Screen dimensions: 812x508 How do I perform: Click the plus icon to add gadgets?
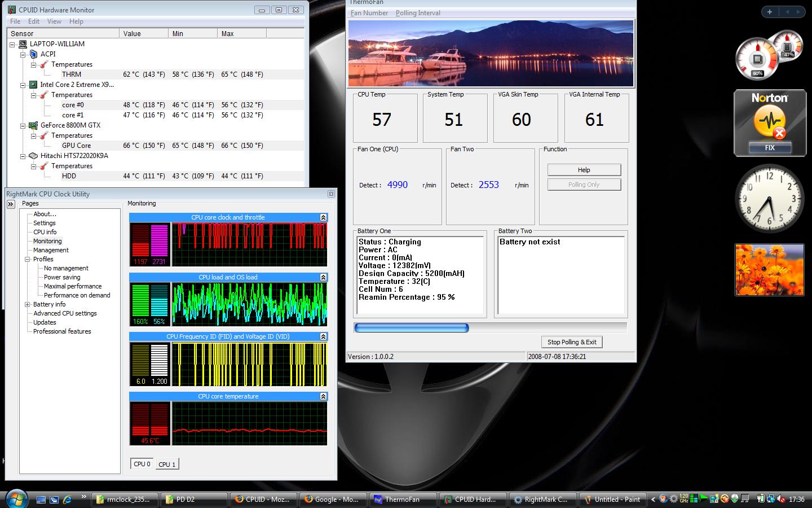point(770,11)
